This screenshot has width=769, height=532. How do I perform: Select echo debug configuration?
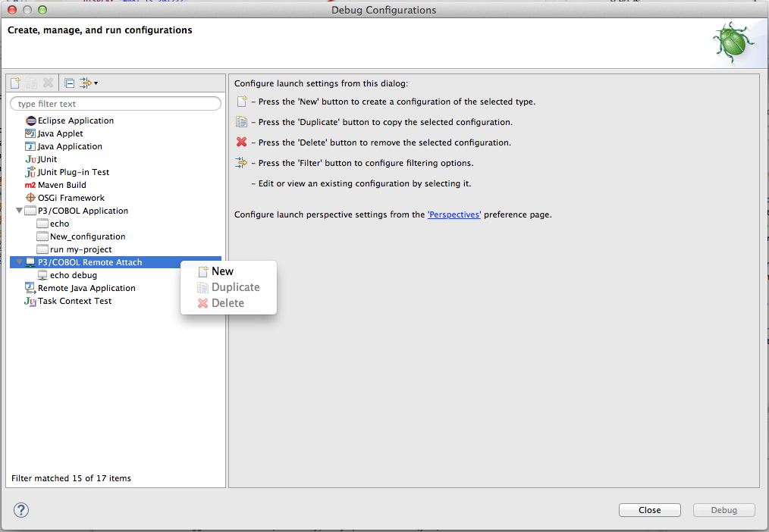click(x=73, y=275)
